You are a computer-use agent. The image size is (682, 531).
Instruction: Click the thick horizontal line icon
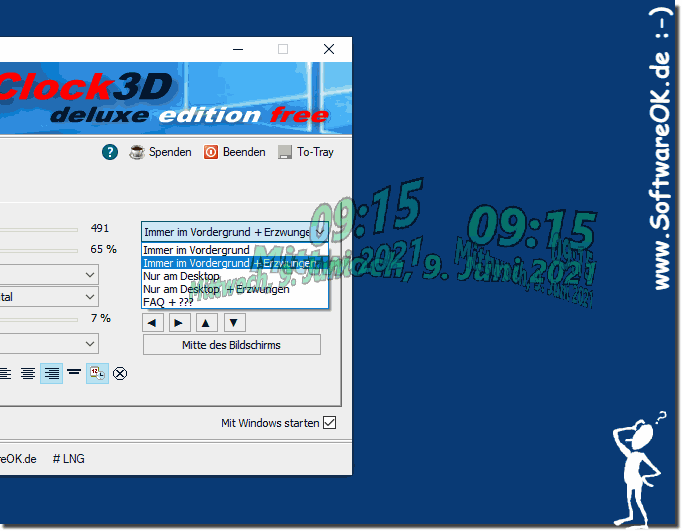pos(74,372)
